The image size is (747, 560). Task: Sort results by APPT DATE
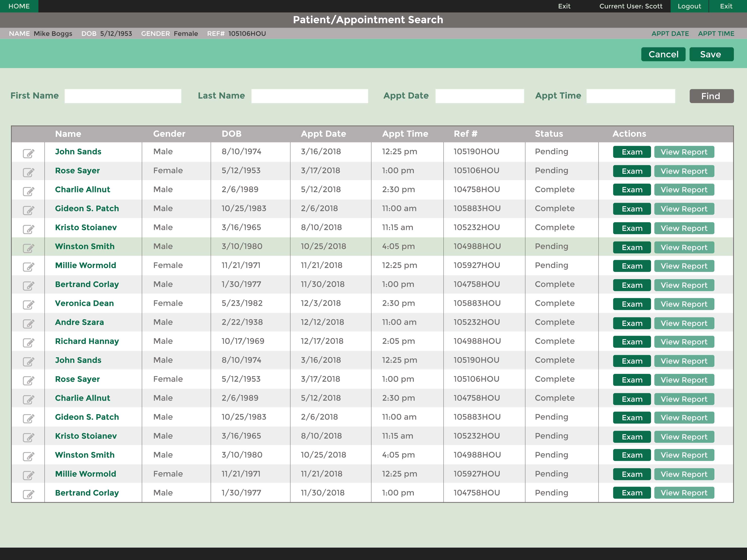tap(670, 33)
